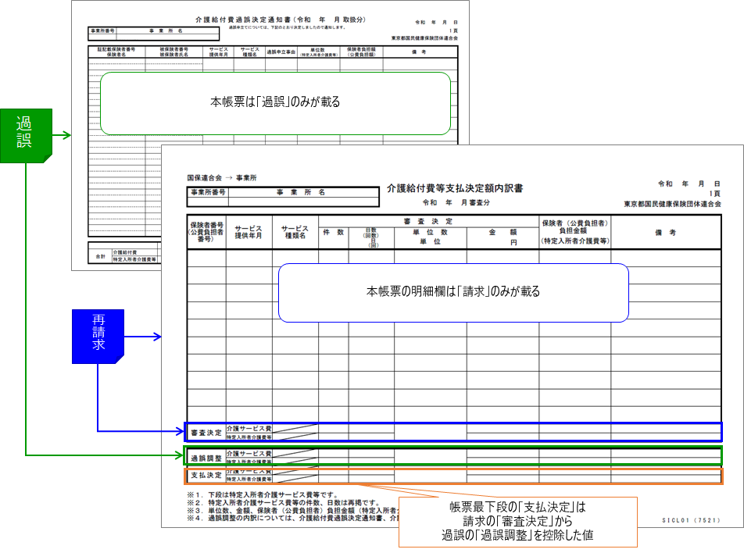Click 備考 header on the back form

419,52
